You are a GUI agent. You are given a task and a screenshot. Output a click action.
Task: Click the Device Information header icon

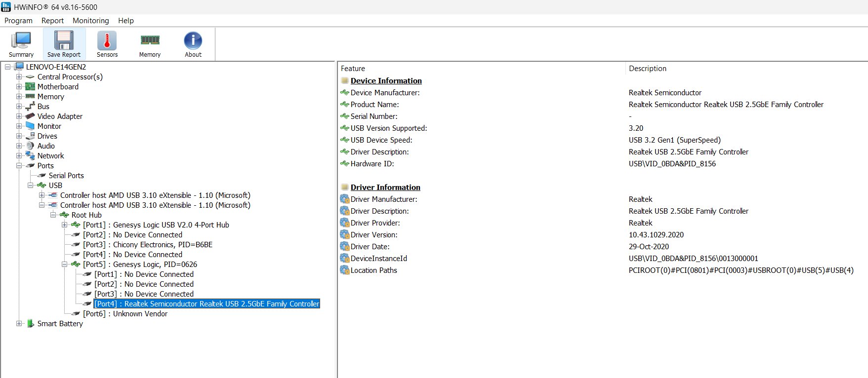point(345,80)
